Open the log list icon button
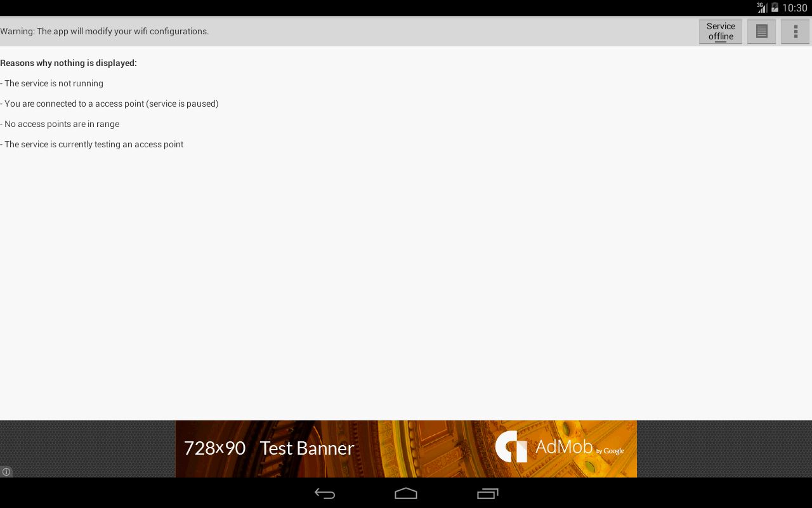Viewport: 812px width, 508px height. click(x=762, y=31)
